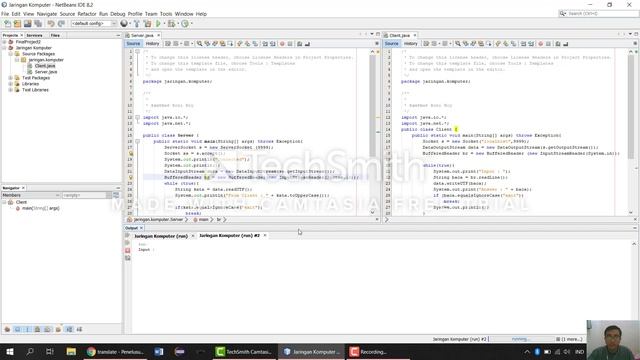
Task: Click Start Macro Recording icon in Client.java toolbar
Action: point(540,44)
